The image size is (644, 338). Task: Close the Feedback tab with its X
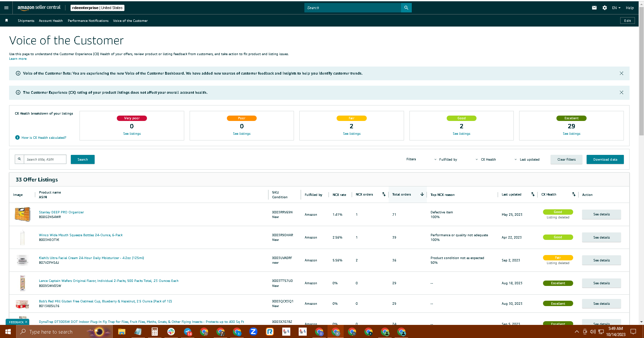[x=26, y=322]
